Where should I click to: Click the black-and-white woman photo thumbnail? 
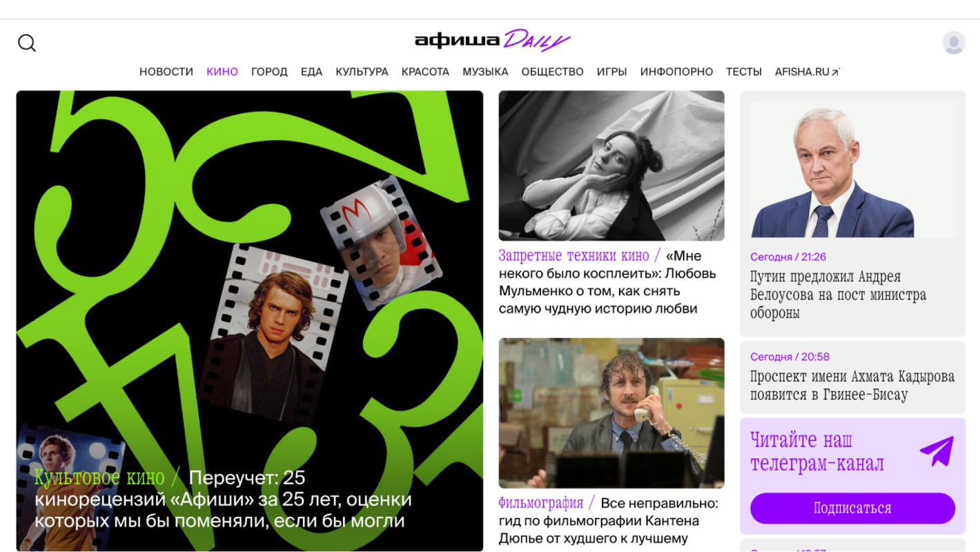(611, 166)
